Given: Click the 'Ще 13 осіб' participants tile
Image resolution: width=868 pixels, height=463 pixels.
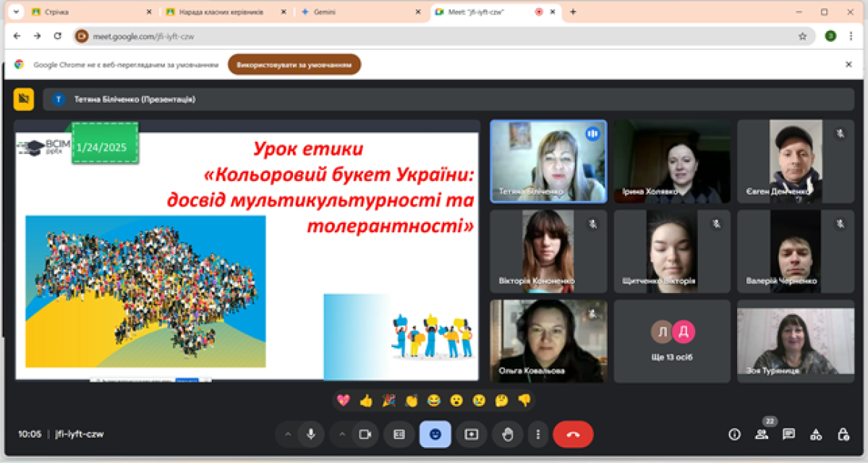Looking at the screenshot, I should (673, 341).
